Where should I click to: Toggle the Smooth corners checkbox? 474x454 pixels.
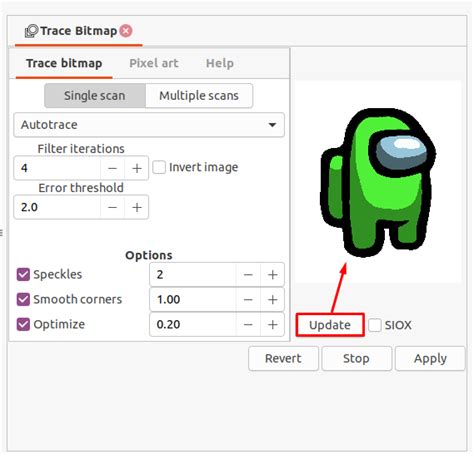pyautogui.click(x=23, y=299)
